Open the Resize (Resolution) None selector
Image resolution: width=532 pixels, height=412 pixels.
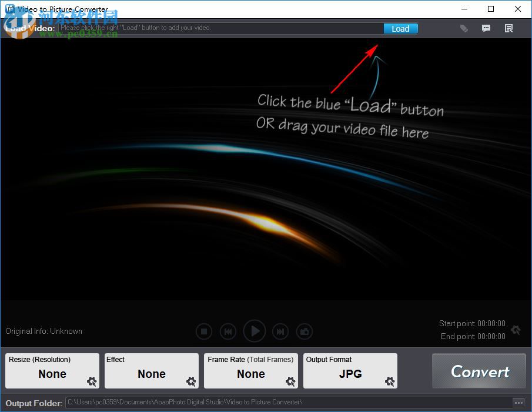[x=52, y=374]
